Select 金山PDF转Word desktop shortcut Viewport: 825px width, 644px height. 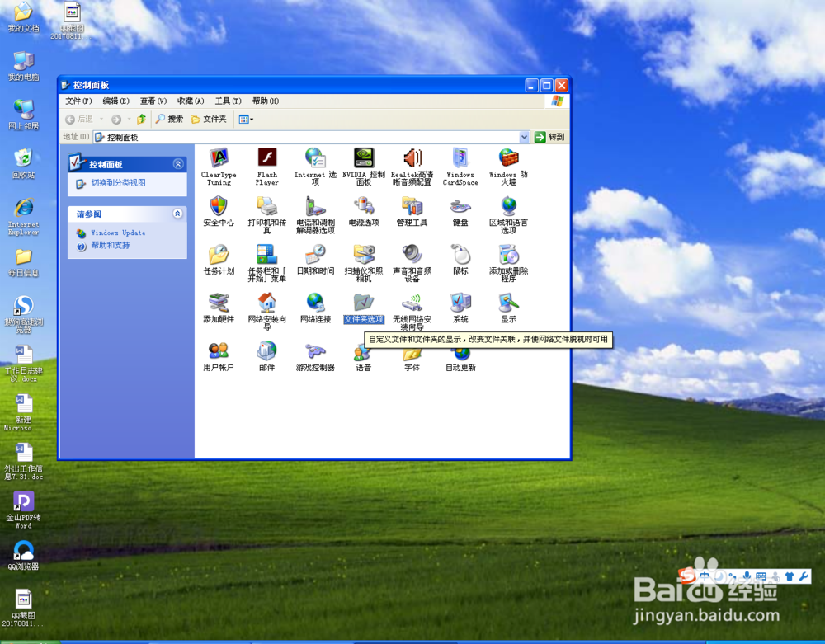pyautogui.click(x=23, y=510)
